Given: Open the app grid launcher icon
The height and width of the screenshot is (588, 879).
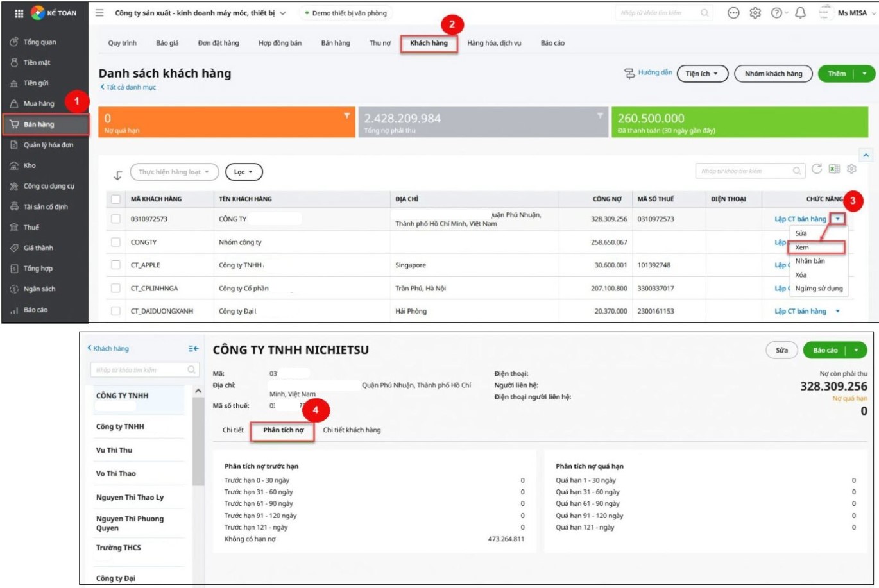Looking at the screenshot, I should [19, 13].
